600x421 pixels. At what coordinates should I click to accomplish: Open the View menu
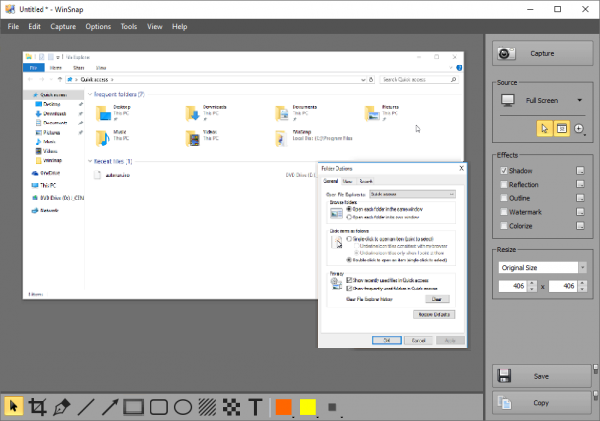click(x=155, y=26)
